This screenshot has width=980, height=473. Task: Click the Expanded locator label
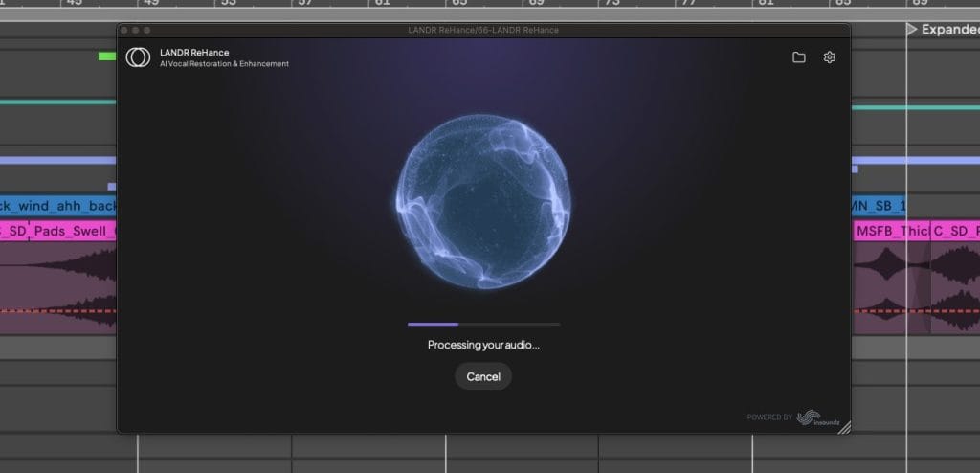pyautogui.click(x=949, y=30)
